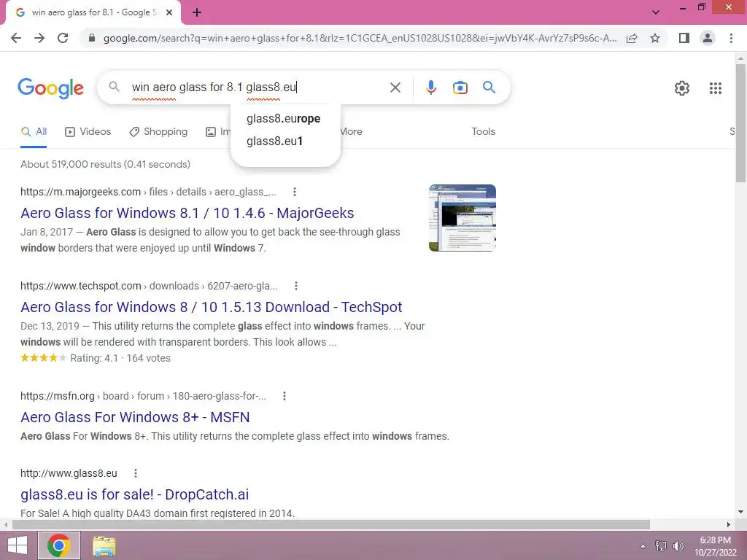Choose the glass8.europe suggestion
This screenshot has width=747, height=560.
[285, 119]
